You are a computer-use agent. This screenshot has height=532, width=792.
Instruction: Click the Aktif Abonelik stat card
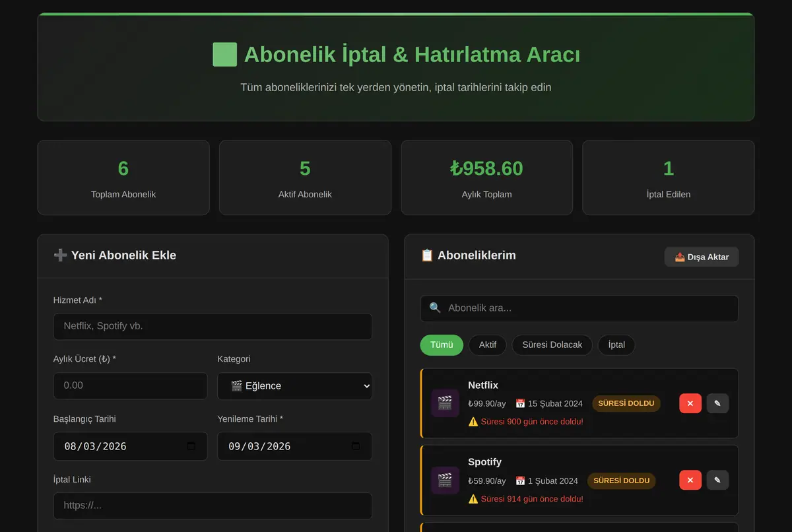pos(305,178)
